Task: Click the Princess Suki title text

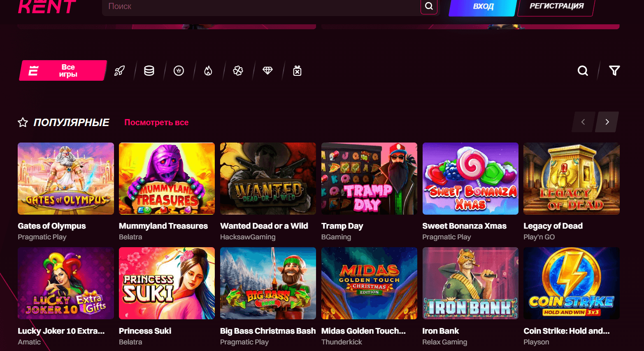Action: 145,331
